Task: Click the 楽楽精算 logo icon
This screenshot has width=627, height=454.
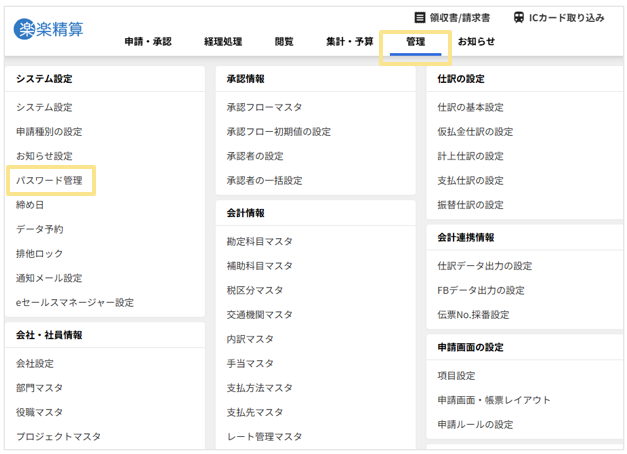Action: (25, 29)
